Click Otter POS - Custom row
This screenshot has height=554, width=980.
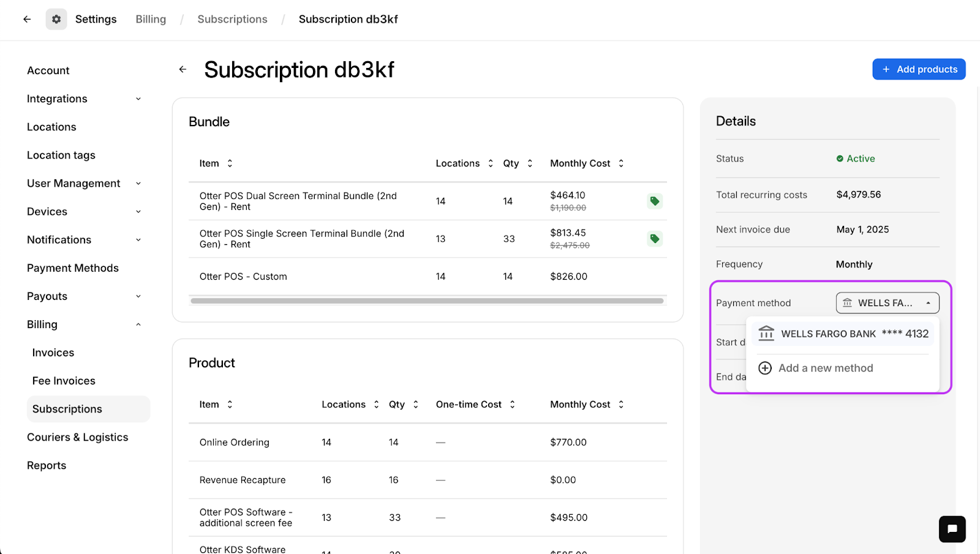428,277
